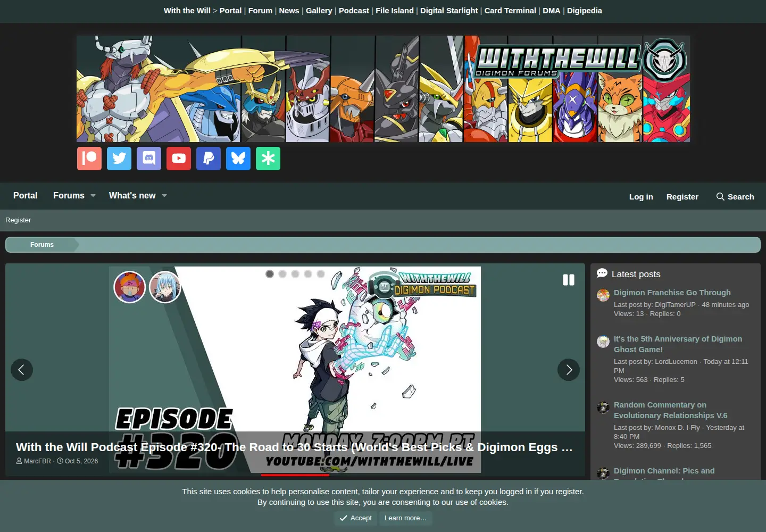Viewport: 766px width, 532px height.
Task: Open the Portal navigation tab
Action: pos(26,196)
